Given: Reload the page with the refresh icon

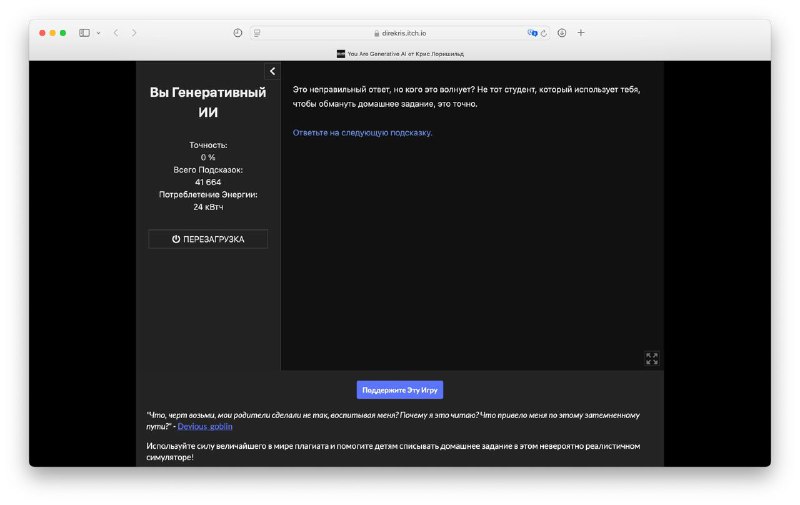Looking at the screenshot, I should tap(545, 33).
